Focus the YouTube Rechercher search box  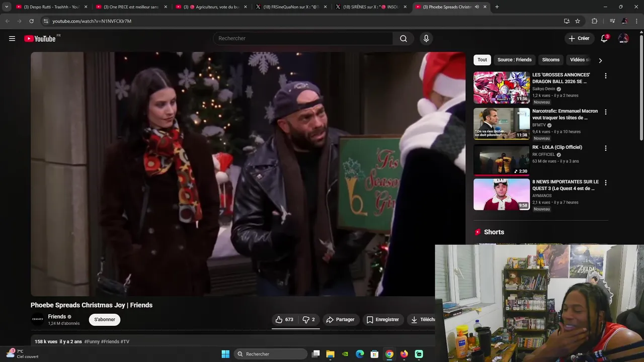click(303, 39)
